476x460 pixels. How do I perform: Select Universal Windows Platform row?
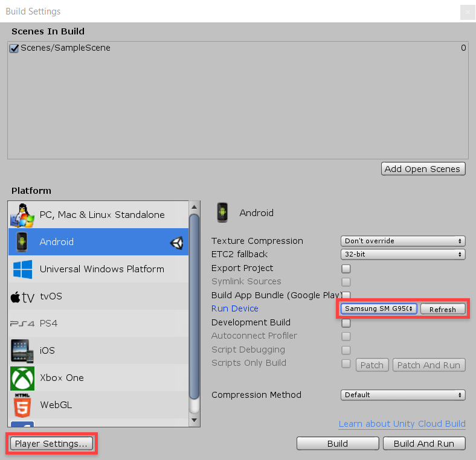pyautogui.click(x=98, y=269)
